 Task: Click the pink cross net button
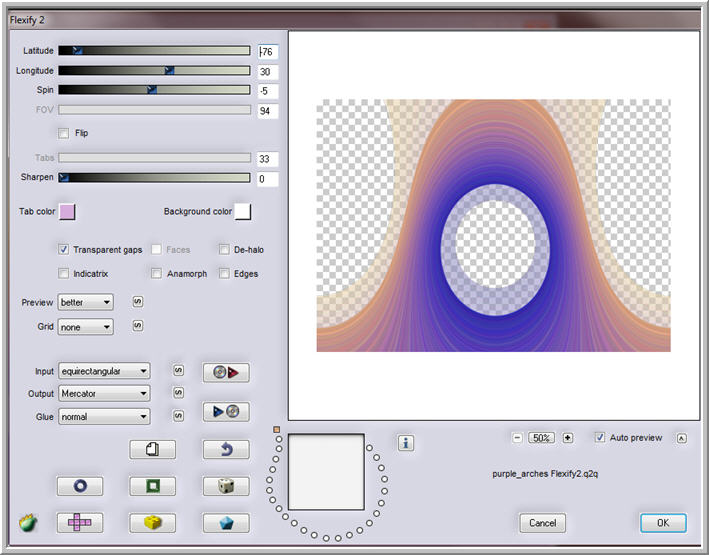(80, 522)
